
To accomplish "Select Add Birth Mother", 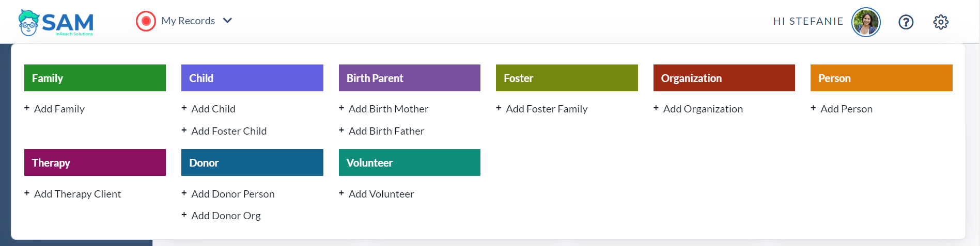I will coord(388,109).
